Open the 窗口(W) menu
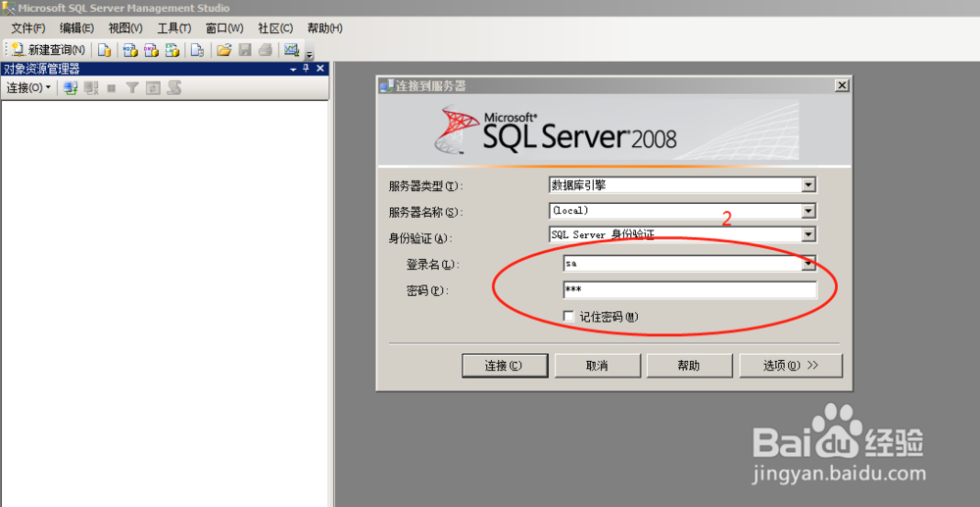The height and width of the screenshot is (507, 980). tap(223, 28)
